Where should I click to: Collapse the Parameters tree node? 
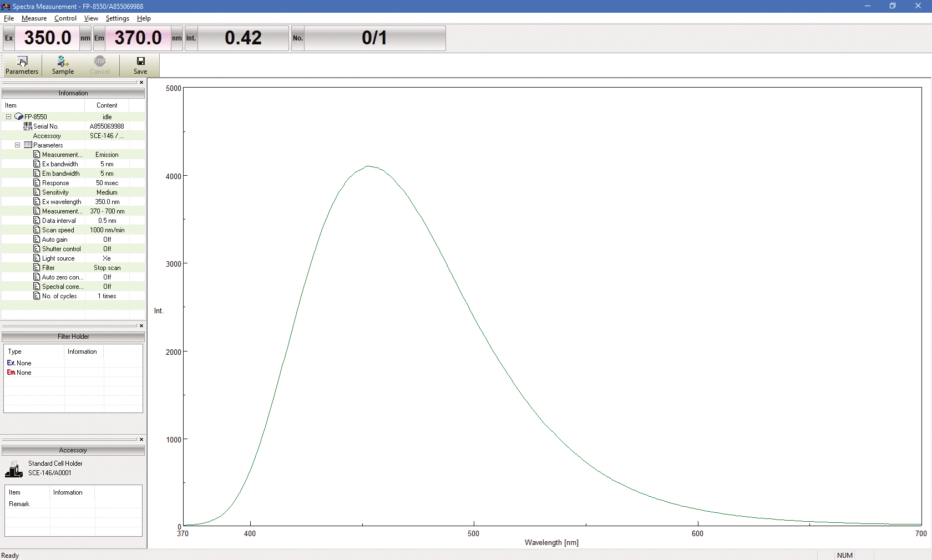[18, 145]
